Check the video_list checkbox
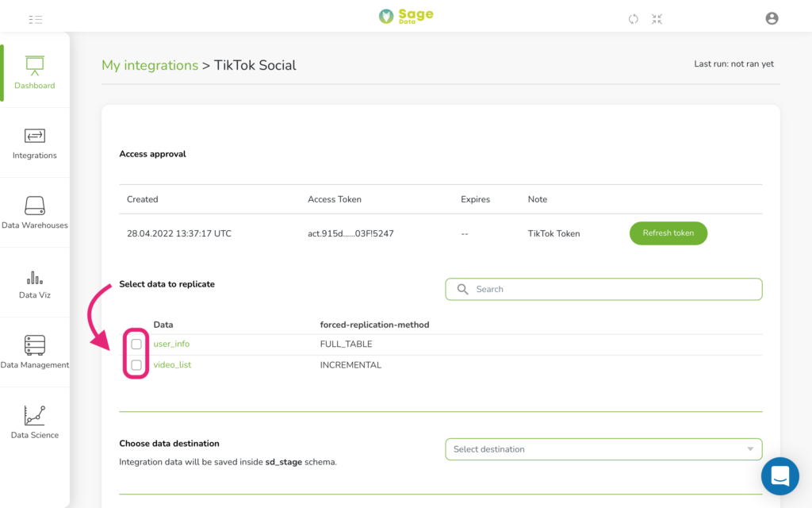Image resolution: width=812 pixels, height=508 pixels. (x=136, y=365)
